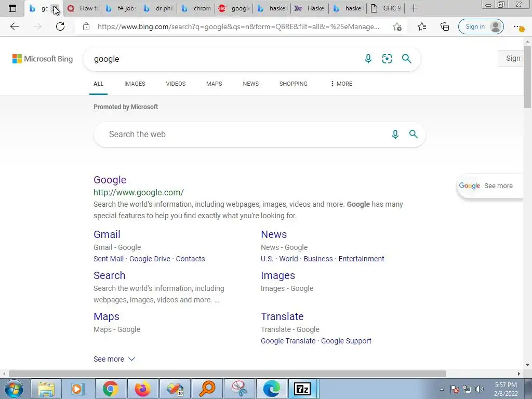Open the MORE search categories dropdown
Image resolution: width=532 pixels, height=399 pixels.
tap(341, 84)
